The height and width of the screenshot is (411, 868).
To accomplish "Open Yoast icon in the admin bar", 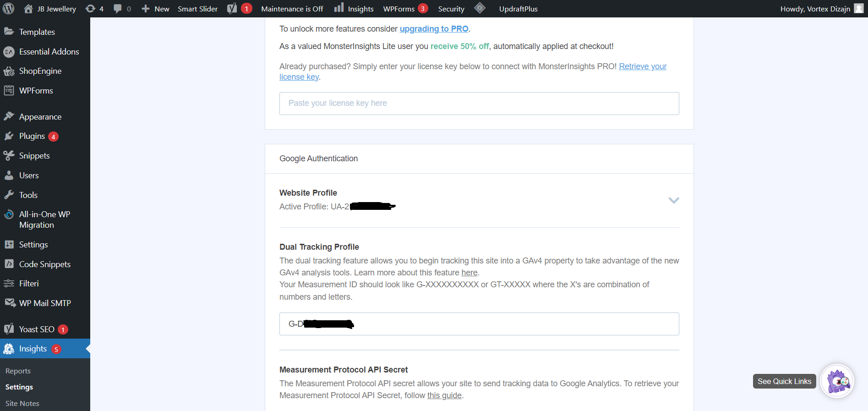I will click(x=232, y=9).
